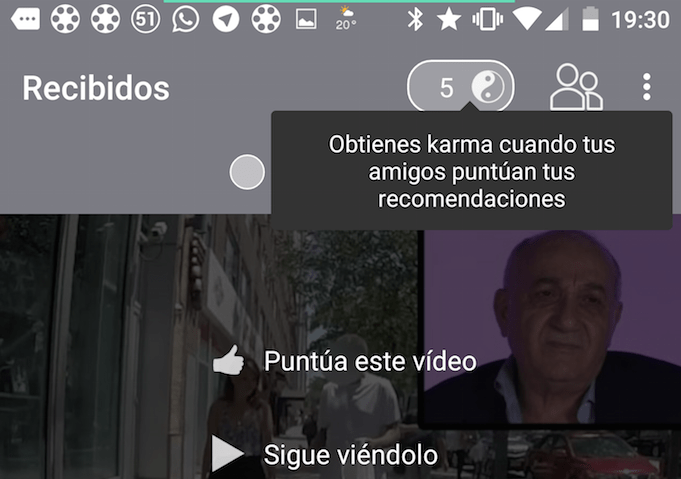
Task: Tap the play triangle icon
Action: pyautogui.click(x=227, y=454)
